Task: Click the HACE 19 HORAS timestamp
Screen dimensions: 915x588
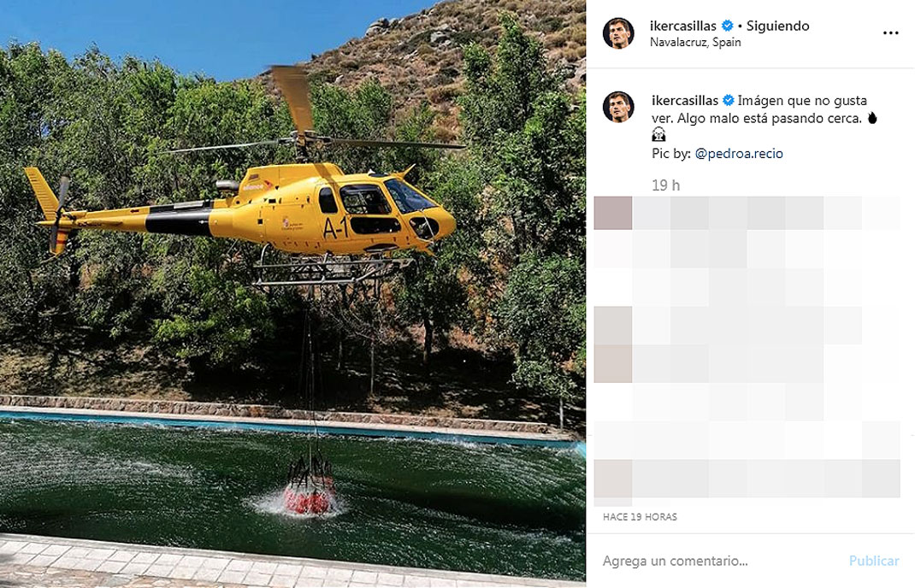Action: point(640,517)
